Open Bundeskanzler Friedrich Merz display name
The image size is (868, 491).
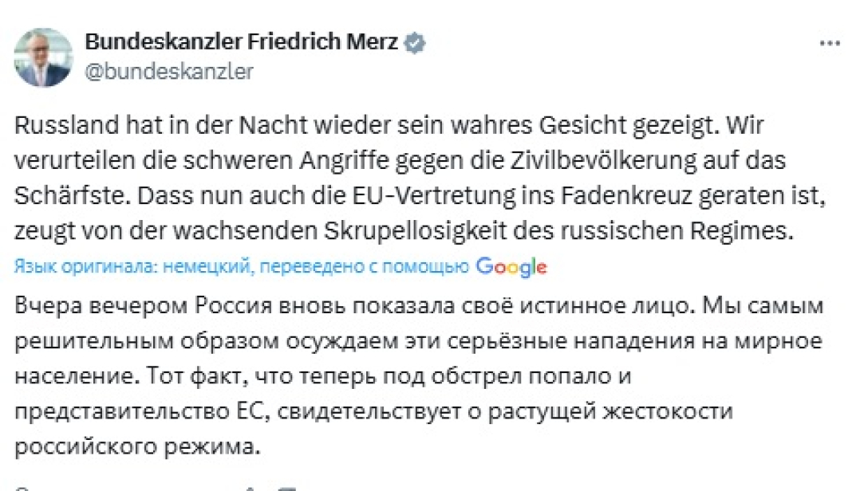(x=241, y=43)
